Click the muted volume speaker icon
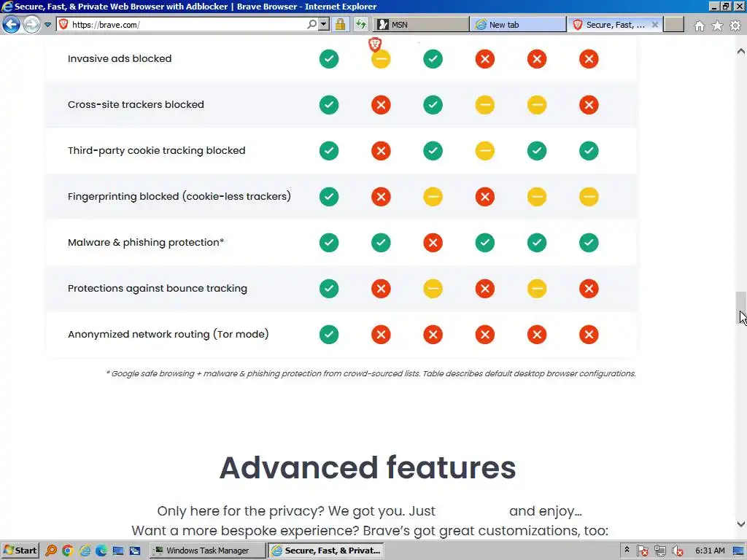Viewport: 747px width, 560px height. 677,551
